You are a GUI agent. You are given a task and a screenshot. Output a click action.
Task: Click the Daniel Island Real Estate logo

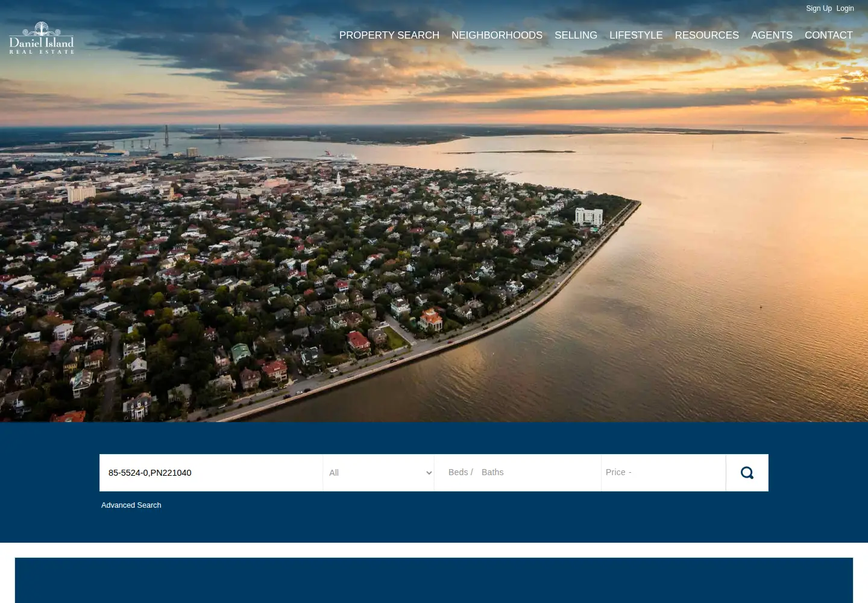(42, 38)
